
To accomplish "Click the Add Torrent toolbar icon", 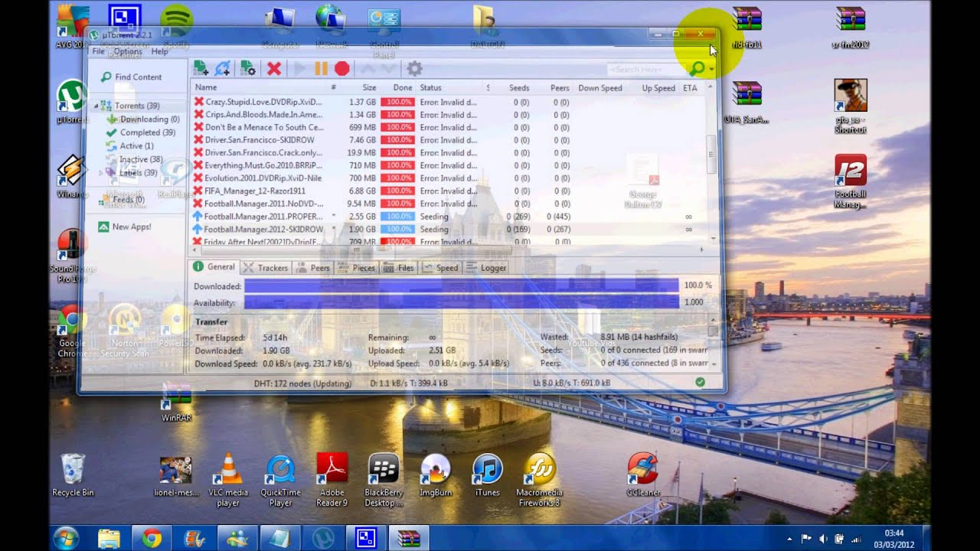I will 201,68.
